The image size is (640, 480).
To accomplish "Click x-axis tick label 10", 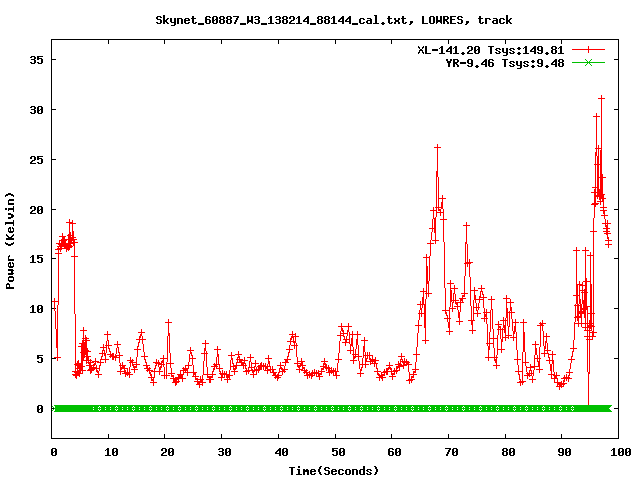I will click(x=111, y=452).
